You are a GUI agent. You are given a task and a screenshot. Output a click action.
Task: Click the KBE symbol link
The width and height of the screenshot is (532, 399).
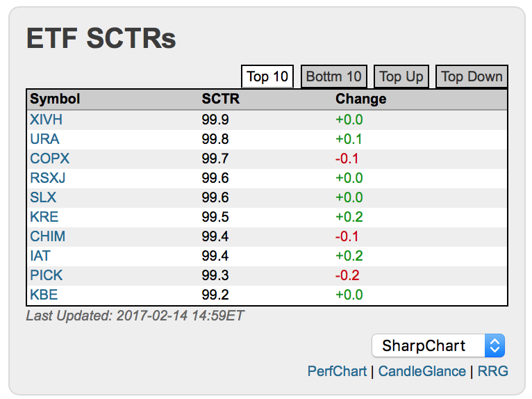pos(43,295)
